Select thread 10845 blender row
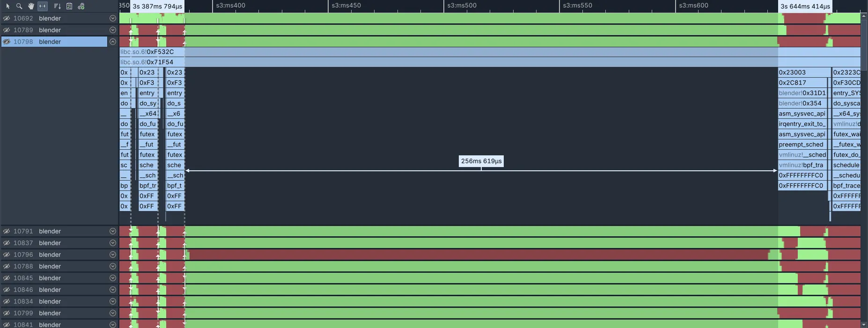 pyautogui.click(x=50, y=278)
